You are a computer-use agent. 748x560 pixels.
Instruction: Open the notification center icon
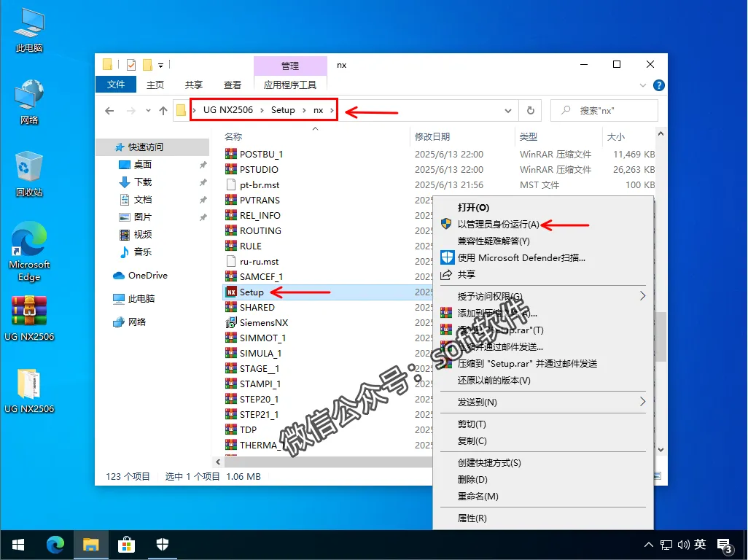coord(725,545)
